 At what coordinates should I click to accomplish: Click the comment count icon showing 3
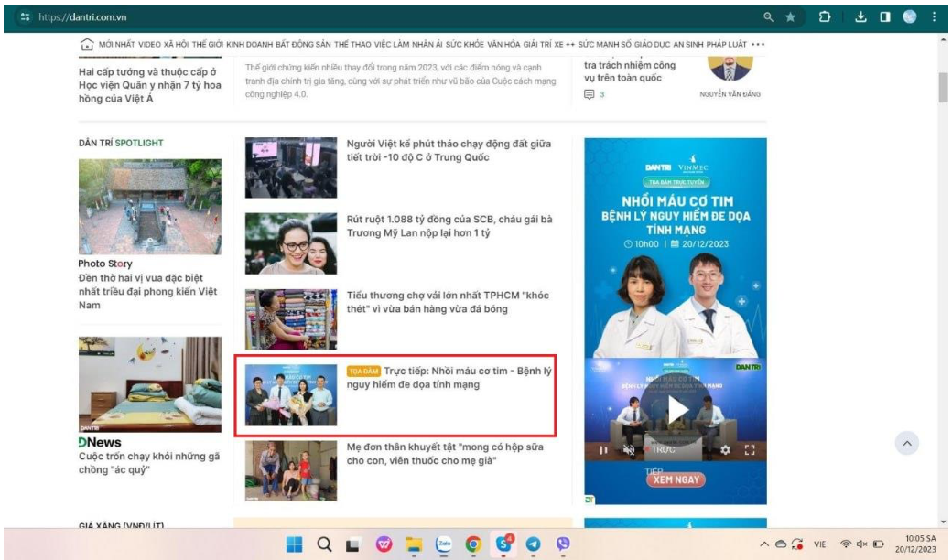tap(589, 94)
